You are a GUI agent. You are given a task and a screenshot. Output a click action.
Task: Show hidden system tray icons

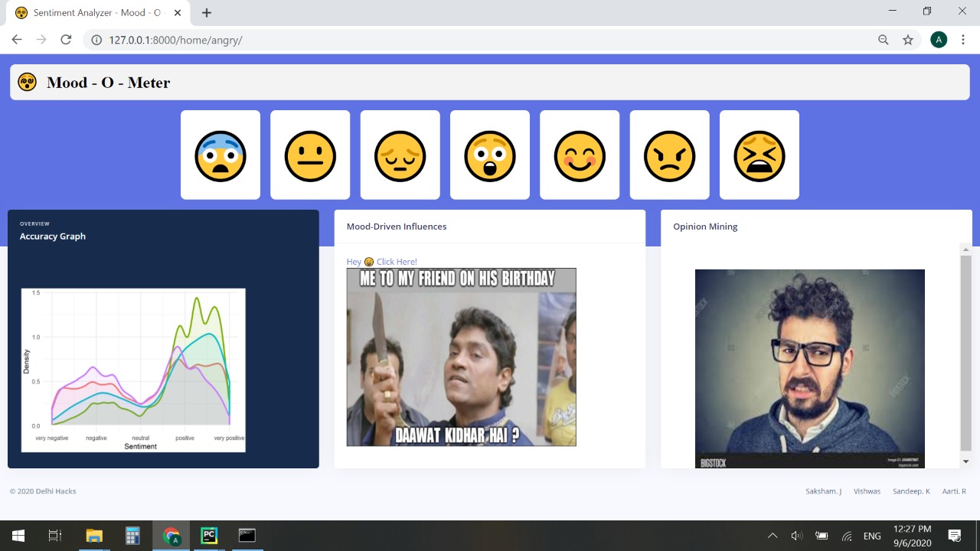click(x=773, y=536)
